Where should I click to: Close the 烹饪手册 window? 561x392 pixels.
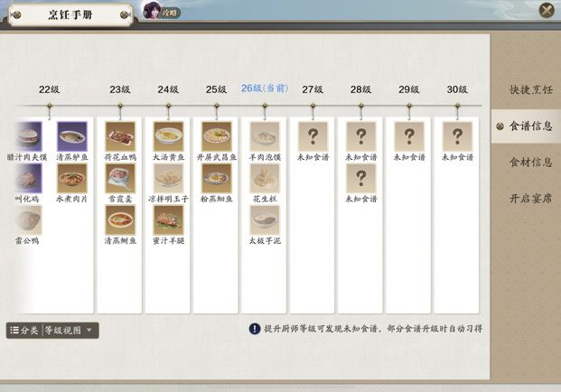point(547,10)
